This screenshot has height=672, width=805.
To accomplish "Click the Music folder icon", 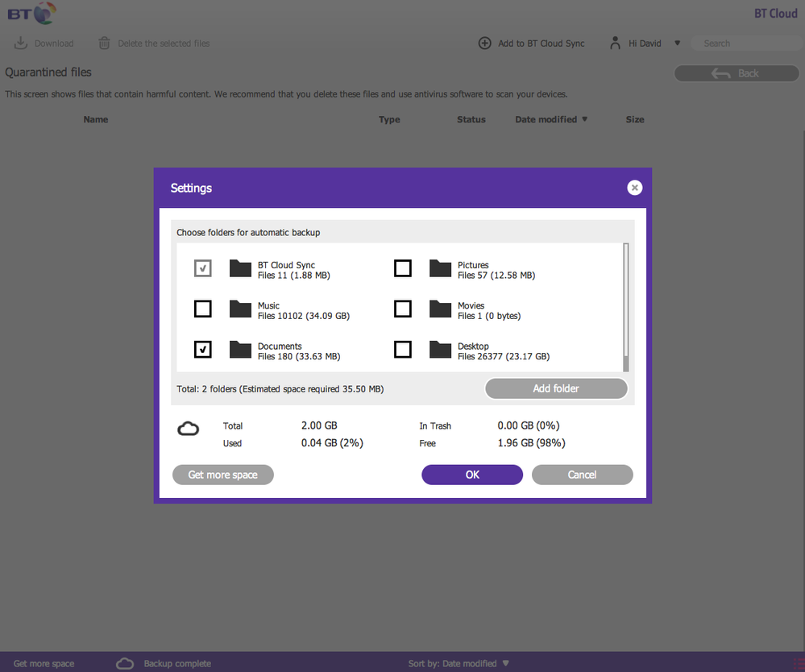I will (x=240, y=309).
